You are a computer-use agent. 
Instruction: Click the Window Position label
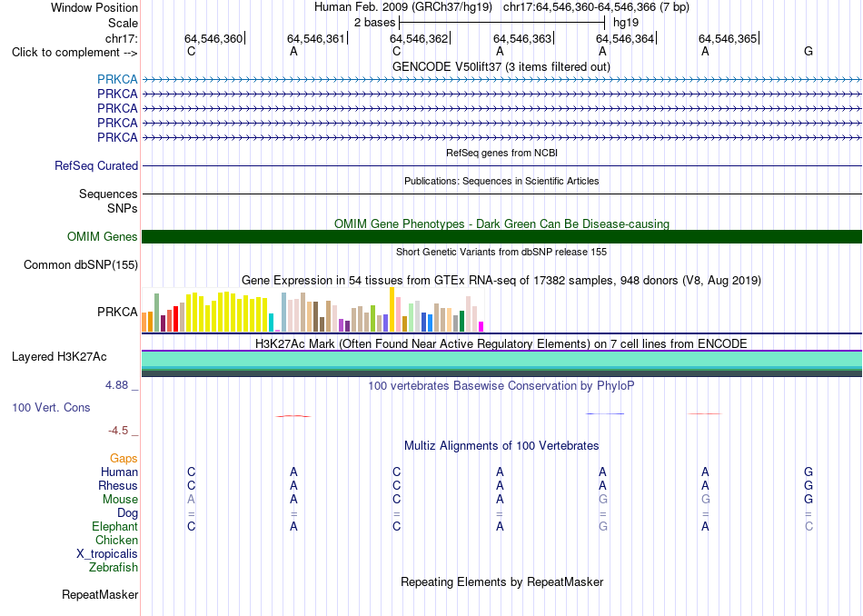click(94, 7)
